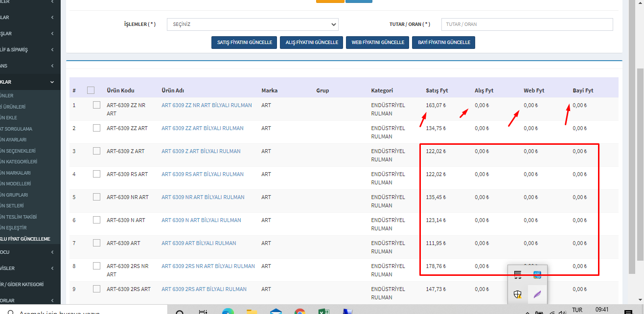Launch Excel from the taskbar

tap(323, 311)
